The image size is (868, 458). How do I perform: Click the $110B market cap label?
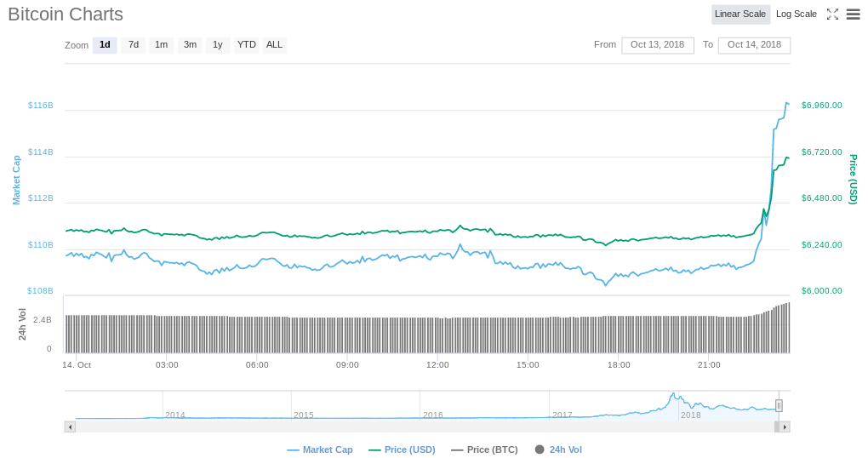click(x=40, y=245)
